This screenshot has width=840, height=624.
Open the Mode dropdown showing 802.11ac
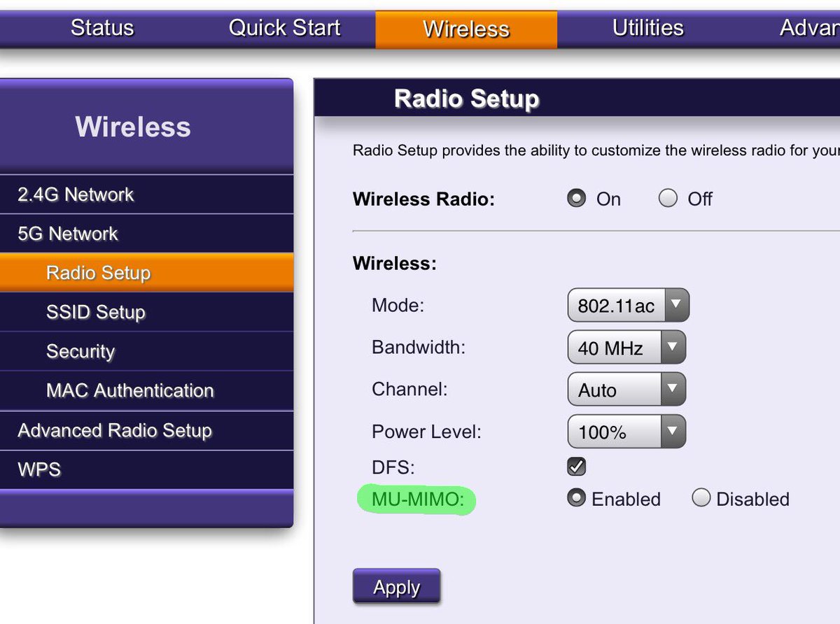[628, 305]
